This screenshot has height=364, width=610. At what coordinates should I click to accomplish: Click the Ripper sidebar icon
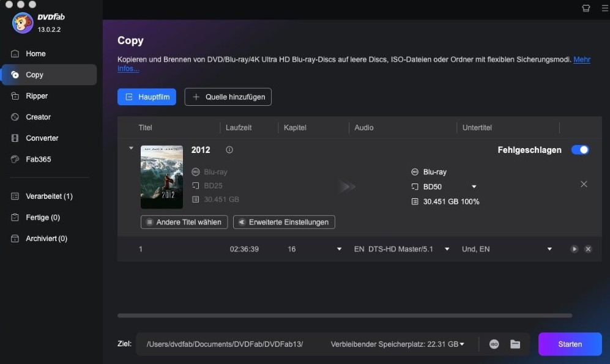click(15, 95)
